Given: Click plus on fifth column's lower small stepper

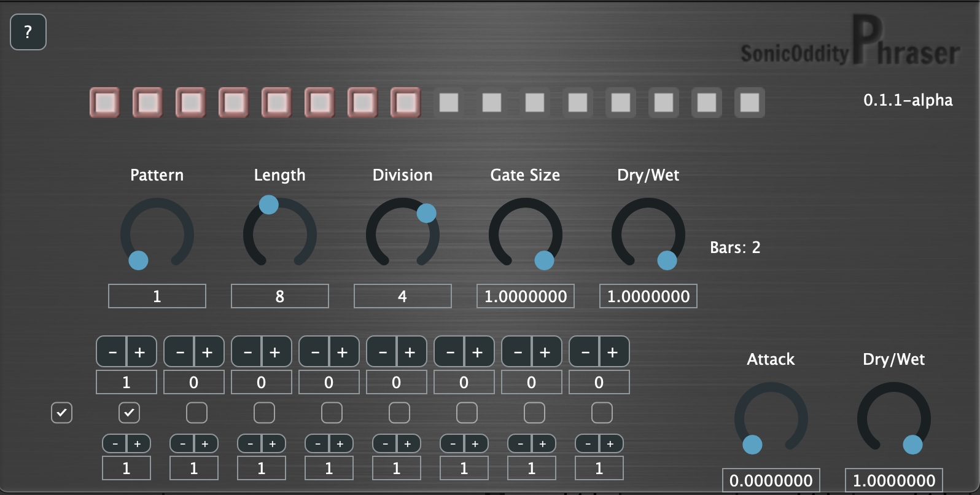Looking at the screenshot, I should [x=408, y=443].
